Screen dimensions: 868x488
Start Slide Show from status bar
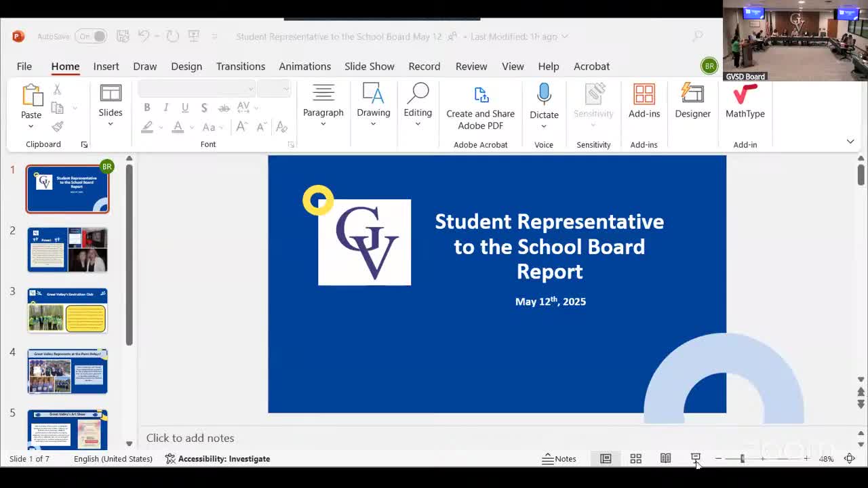[695, 459]
